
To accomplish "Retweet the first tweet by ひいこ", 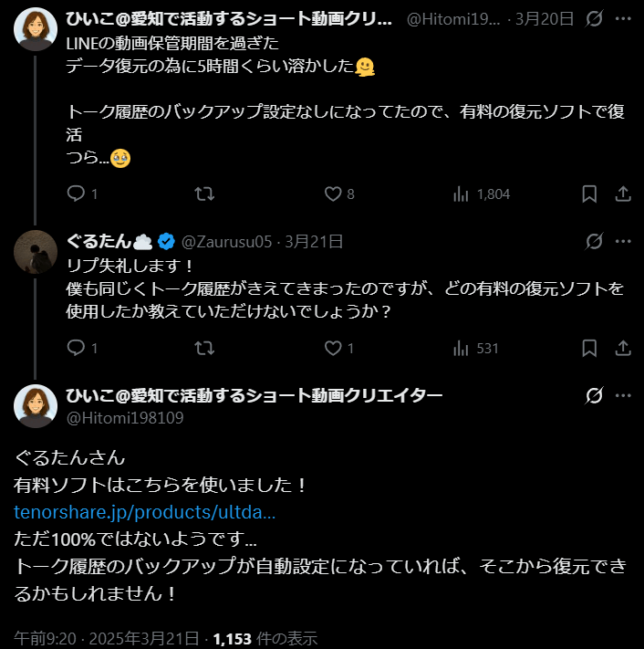I will [x=206, y=194].
